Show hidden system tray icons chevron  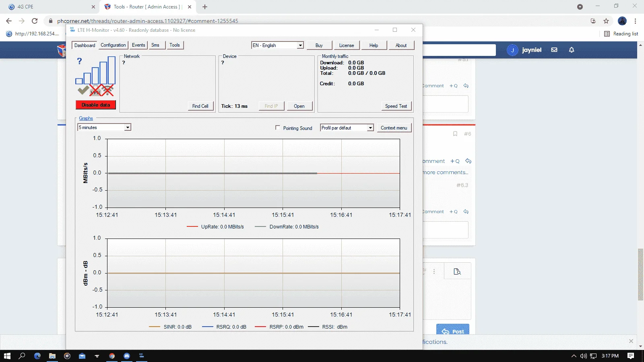(x=574, y=356)
